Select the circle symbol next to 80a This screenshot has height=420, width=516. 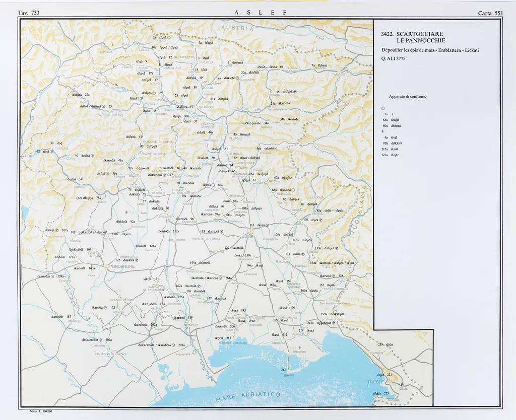tap(213, 185)
